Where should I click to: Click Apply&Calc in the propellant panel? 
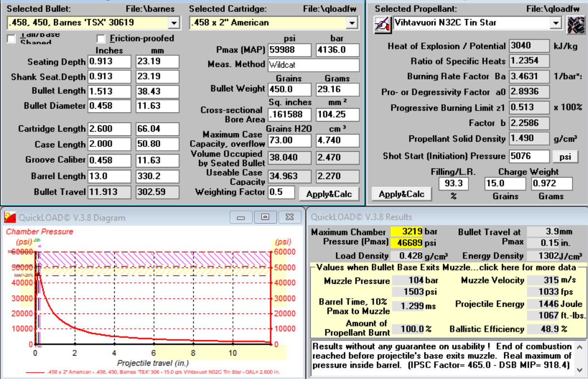(401, 194)
